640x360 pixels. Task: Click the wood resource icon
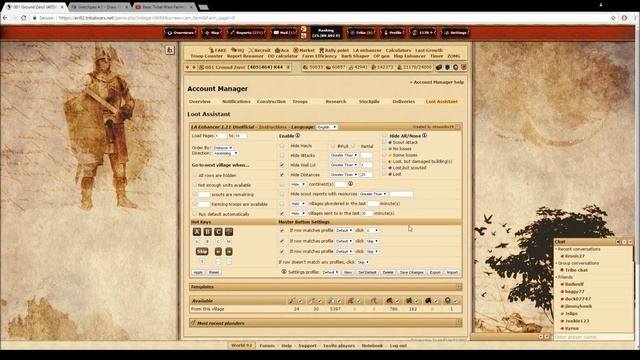pyautogui.click(x=305, y=67)
